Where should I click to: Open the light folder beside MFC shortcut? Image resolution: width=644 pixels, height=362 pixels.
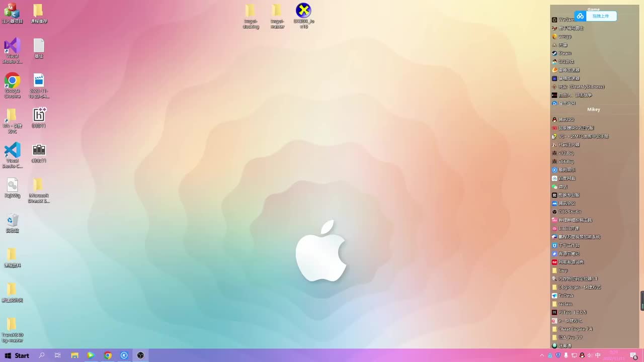pyautogui.click(x=39, y=14)
